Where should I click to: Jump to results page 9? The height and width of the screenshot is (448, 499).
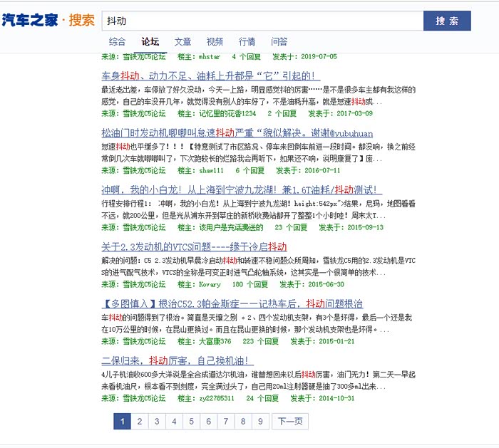(x=260, y=422)
